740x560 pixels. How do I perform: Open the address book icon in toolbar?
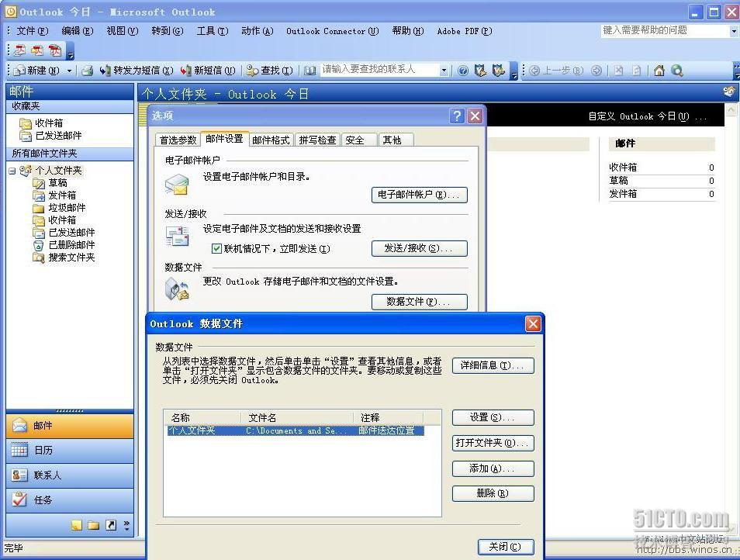point(310,71)
